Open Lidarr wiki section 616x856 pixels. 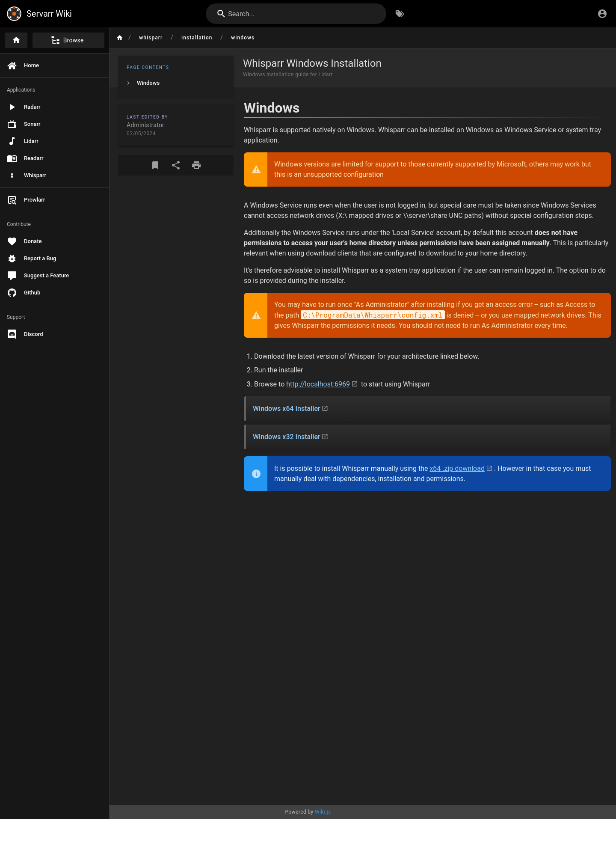[55, 141]
